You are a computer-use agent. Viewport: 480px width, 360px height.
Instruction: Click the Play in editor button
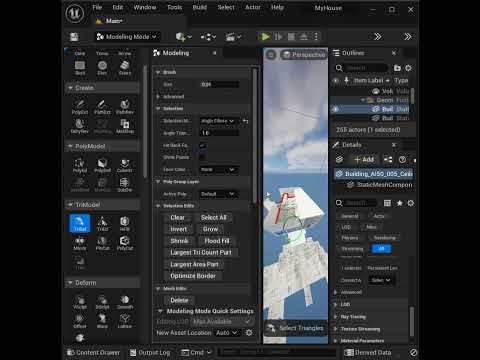coord(265,37)
